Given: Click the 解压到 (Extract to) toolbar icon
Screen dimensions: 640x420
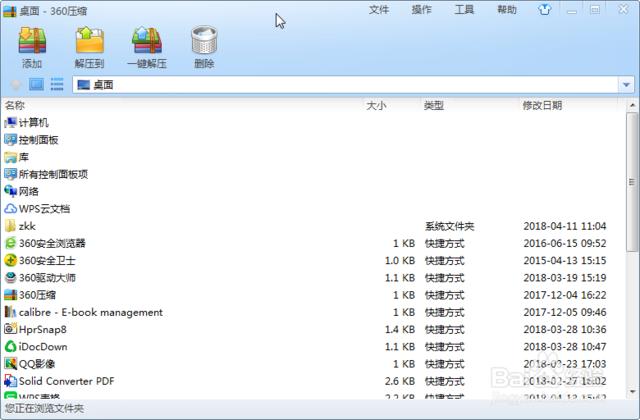Looking at the screenshot, I should coord(90,40).
